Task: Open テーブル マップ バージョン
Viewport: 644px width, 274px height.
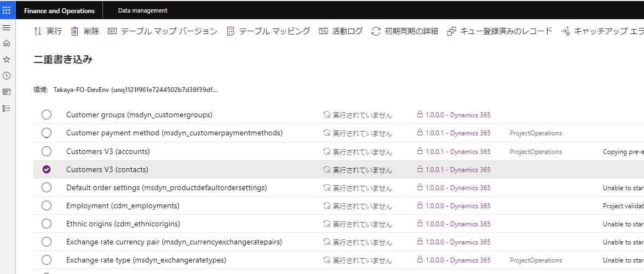Action: [162, 31]
